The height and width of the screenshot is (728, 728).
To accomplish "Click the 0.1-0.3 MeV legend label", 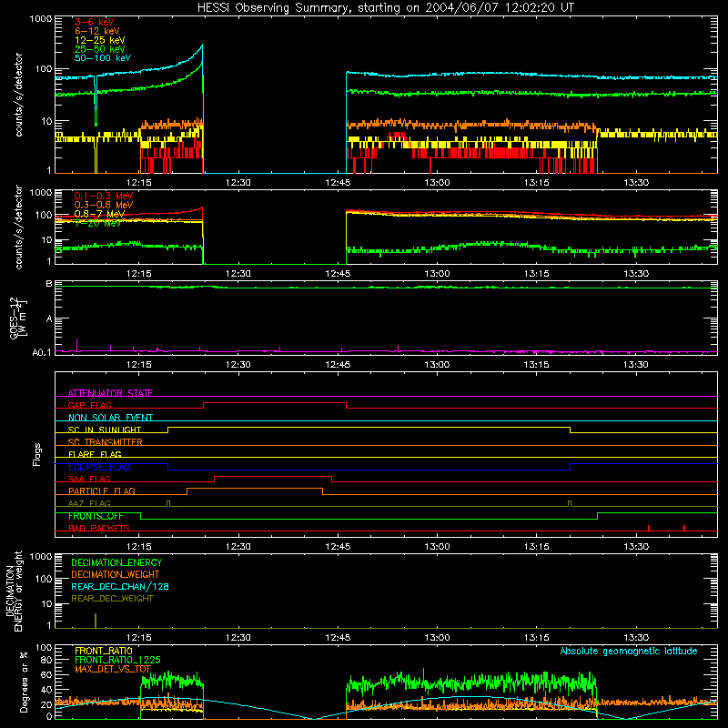I will (104, 196).
